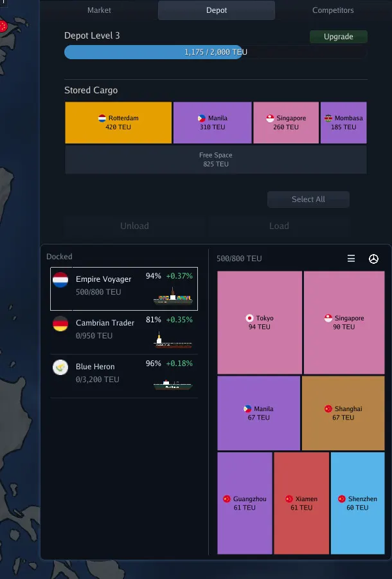Click the Cambrian Trader 81% condition value
Screen dimensions: 392x579
(154, 319)
